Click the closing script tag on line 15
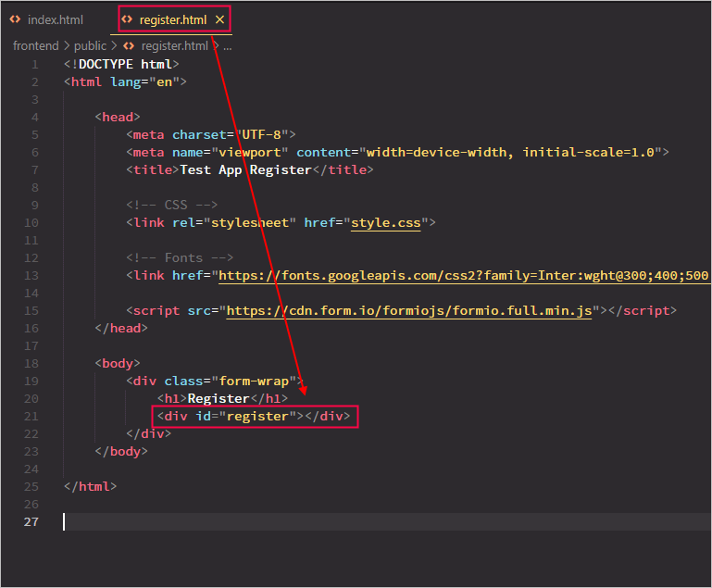The width and height of the screenshot is (712, 588). (643, 311)
